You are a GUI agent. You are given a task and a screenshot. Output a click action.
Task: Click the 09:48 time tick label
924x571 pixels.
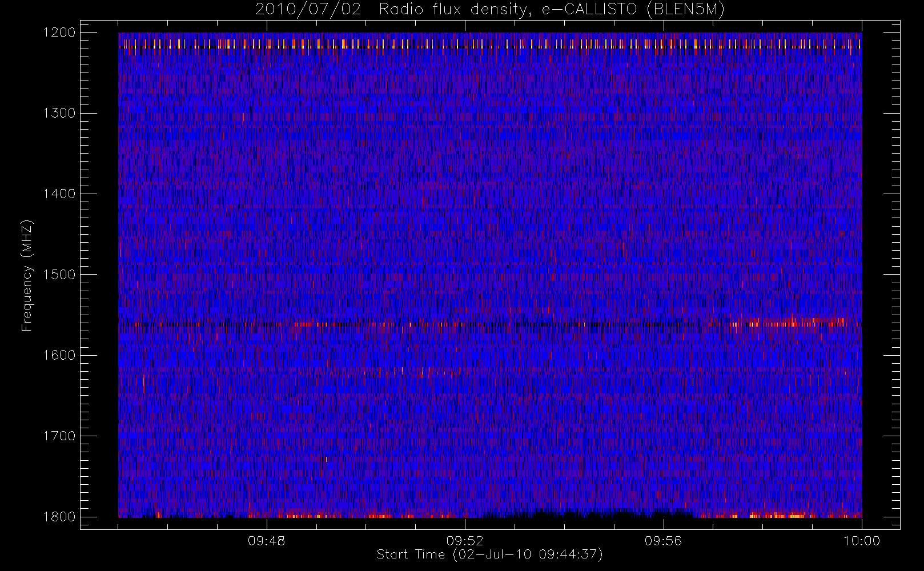coord(267,541)
